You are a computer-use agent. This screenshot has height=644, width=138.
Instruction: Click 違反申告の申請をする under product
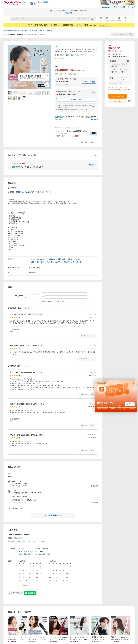tap(90, 142)
